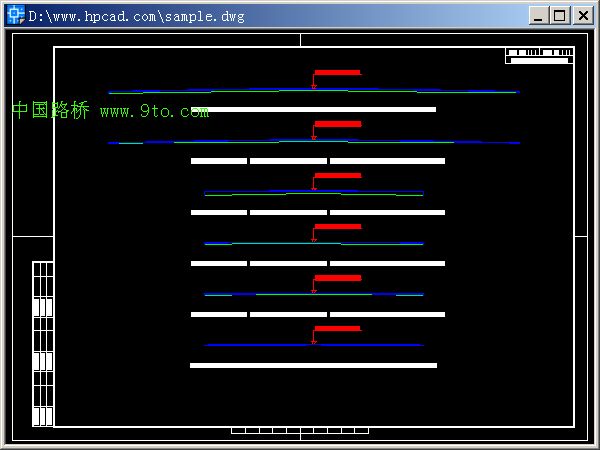The height and width of the screenshot is (450, 600).
Task: Select the third red label from the top
Action: pos(337,175)
